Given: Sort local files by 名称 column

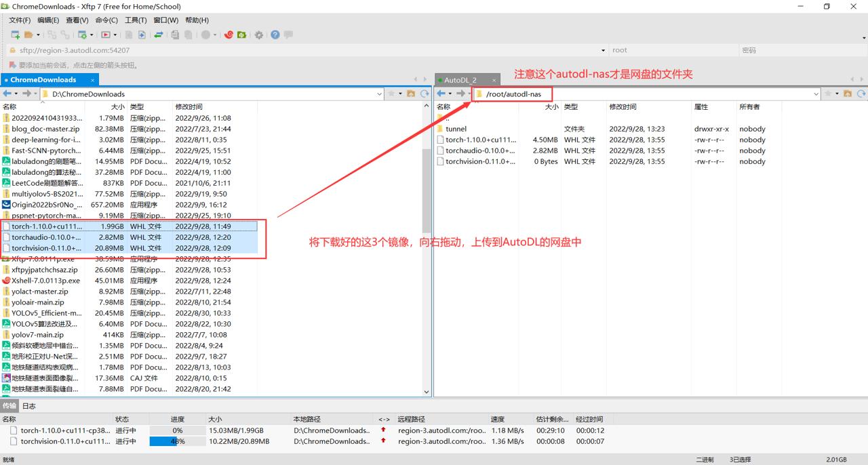Looking at the screenshot, I should (43, 107).
